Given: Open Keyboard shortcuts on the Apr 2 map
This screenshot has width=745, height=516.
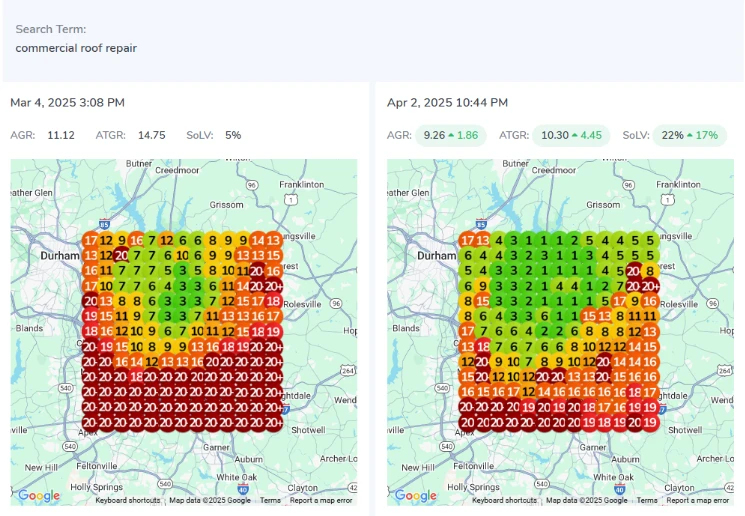Looking at the screenshot, I should [x=506, y=500].
